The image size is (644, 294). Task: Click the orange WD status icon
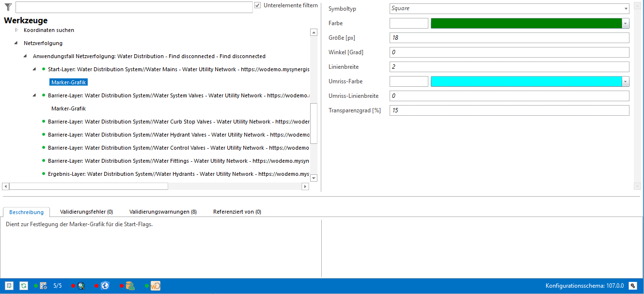pyautogui.click(x=156, y=286)
